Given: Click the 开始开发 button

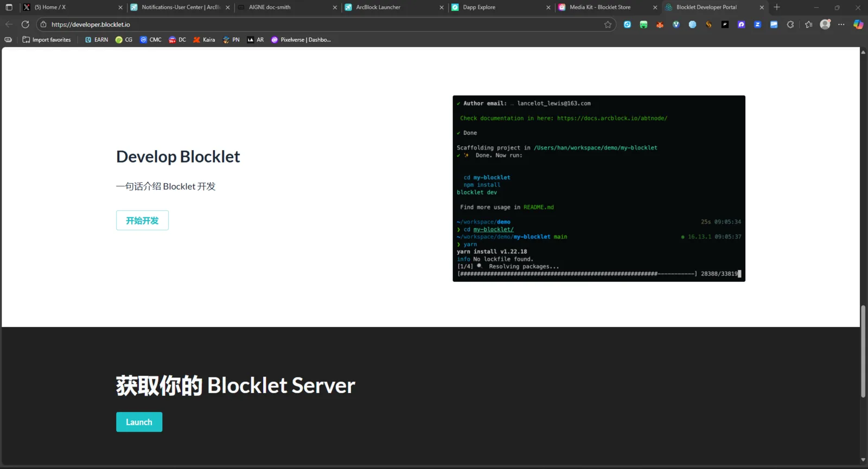Looking at the screenshot, I should click(142, 221).
